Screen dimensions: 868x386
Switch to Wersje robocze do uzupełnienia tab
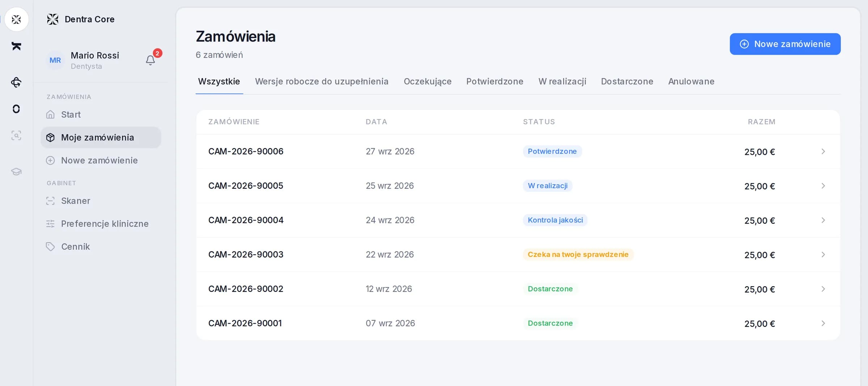point(322,81)
